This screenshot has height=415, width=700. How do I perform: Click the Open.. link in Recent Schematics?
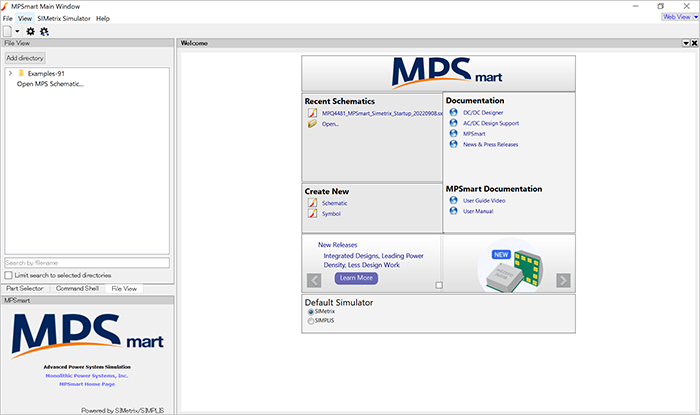point(330,124)
